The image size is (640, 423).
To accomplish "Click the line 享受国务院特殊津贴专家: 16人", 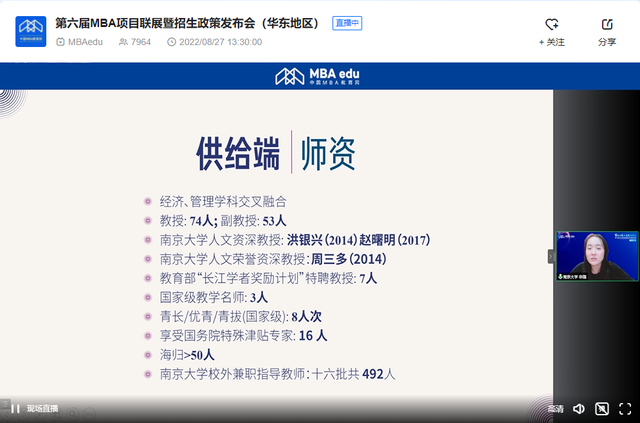I will 243,336.
